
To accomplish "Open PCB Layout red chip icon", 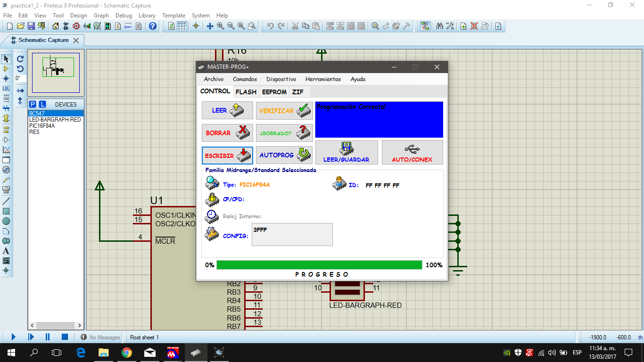I will click(76, 26).
